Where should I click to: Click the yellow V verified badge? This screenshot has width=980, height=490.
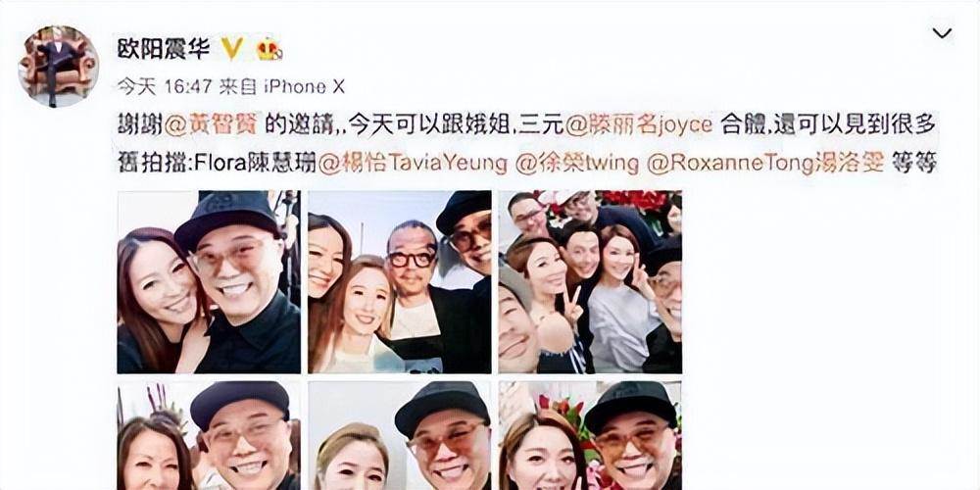pos(232,49)
